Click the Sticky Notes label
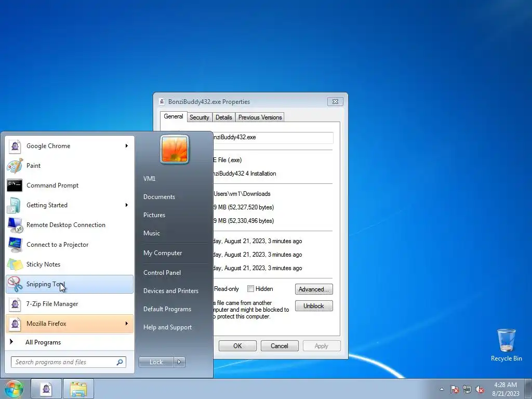This screenshot has width=532, height=399. point(44,264)
